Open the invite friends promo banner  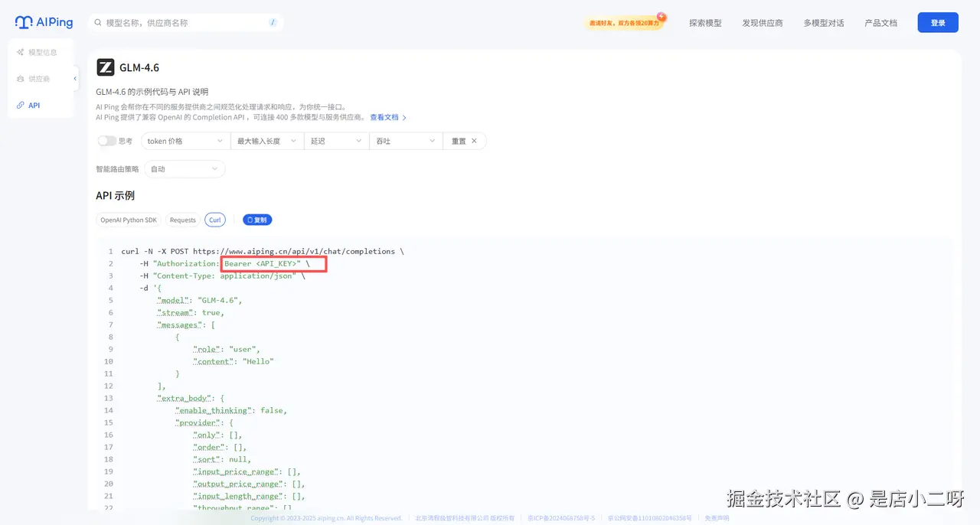click(626, 23)
